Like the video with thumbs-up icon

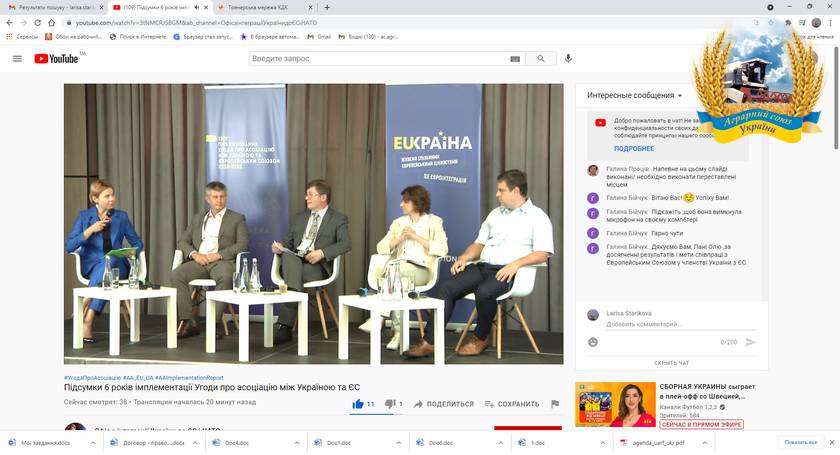click(358, 404)
